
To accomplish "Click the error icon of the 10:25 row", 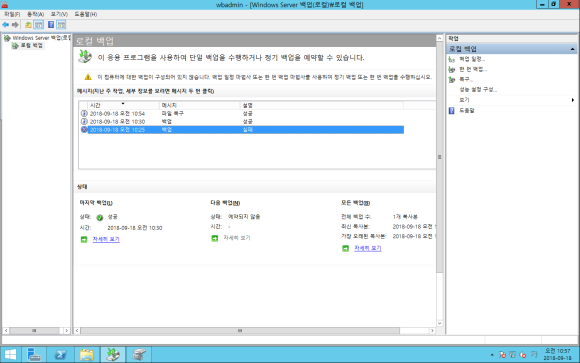I will 84,130.
